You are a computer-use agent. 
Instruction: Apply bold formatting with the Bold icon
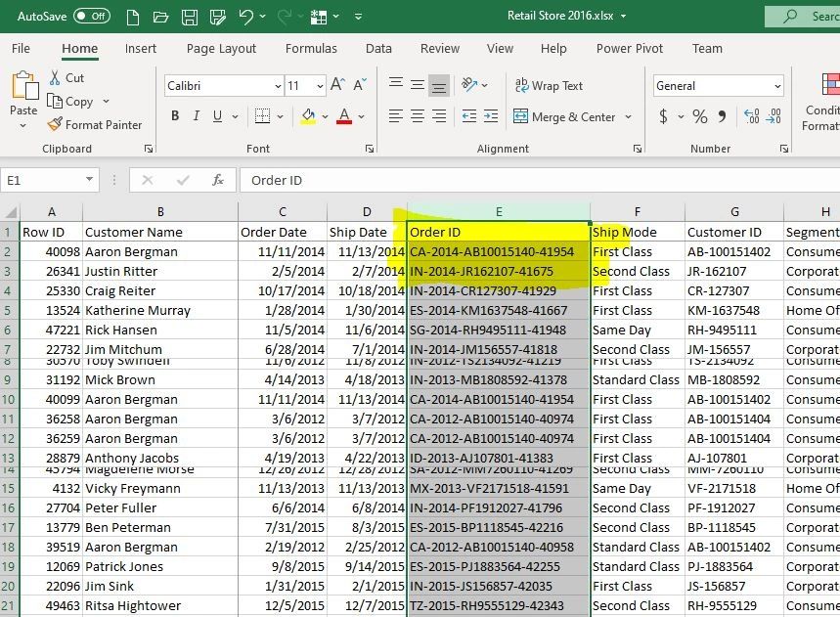pos(175,114)
